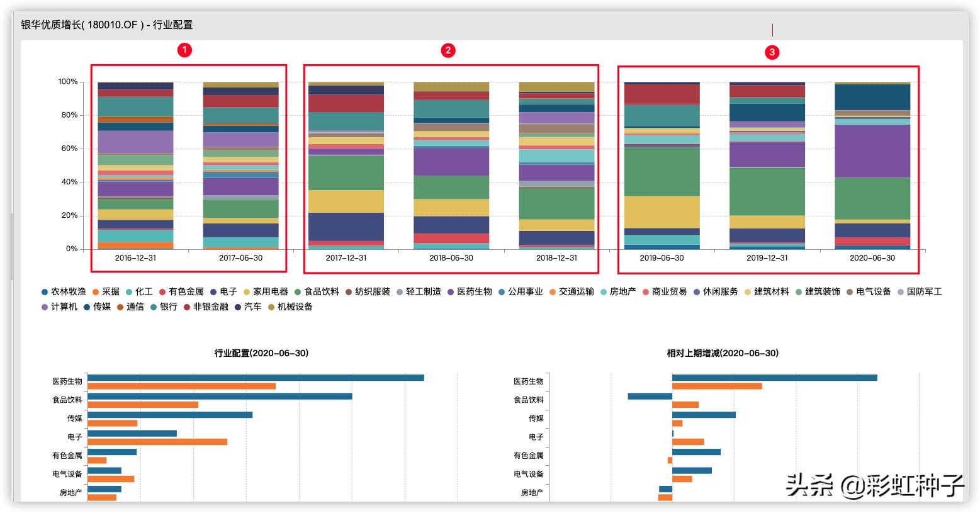The height and width of the screenshot is (513, 980).
Task: Toggle the 传媒 legend entry
Action: pyautogui.click(x=97, y=307)
